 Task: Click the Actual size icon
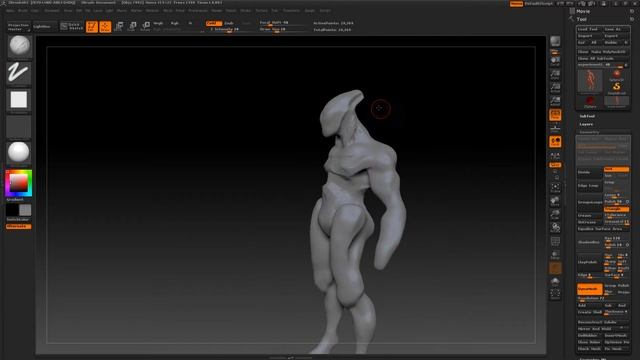(x=555, y=88)
